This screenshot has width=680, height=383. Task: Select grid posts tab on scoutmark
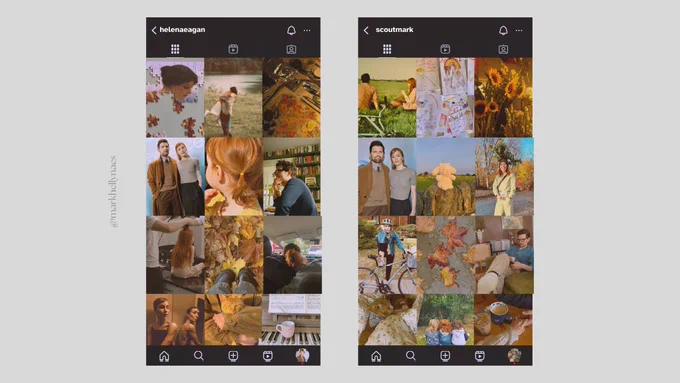(x=387, y=49)
